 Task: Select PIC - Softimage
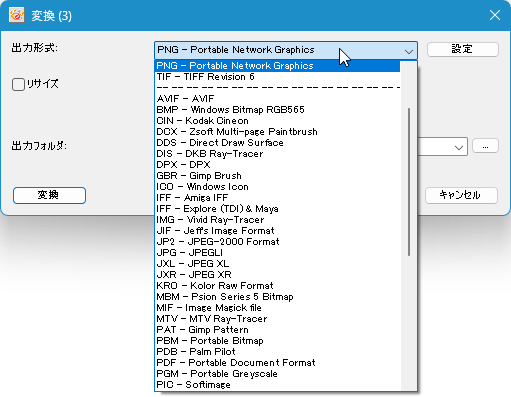[278, 385]
